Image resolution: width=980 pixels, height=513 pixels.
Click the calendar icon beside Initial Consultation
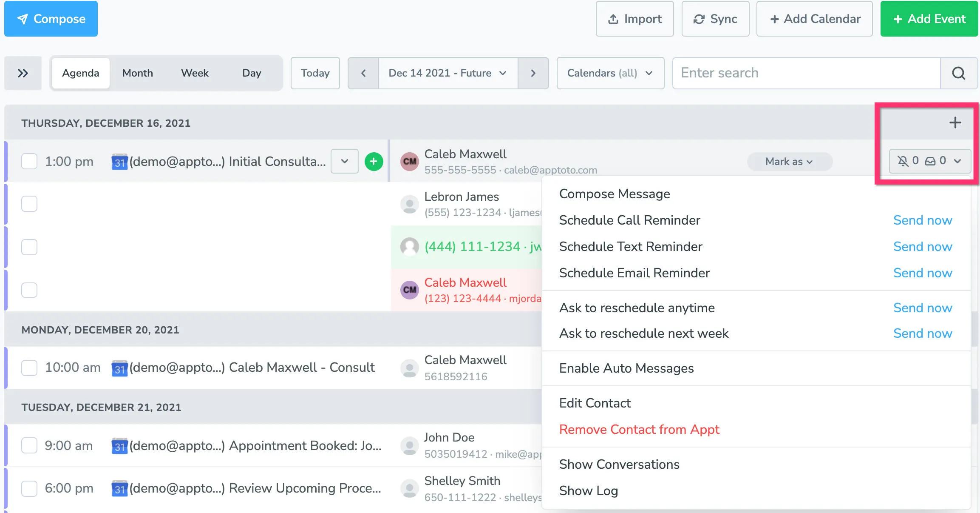click(x=119, y=162)
